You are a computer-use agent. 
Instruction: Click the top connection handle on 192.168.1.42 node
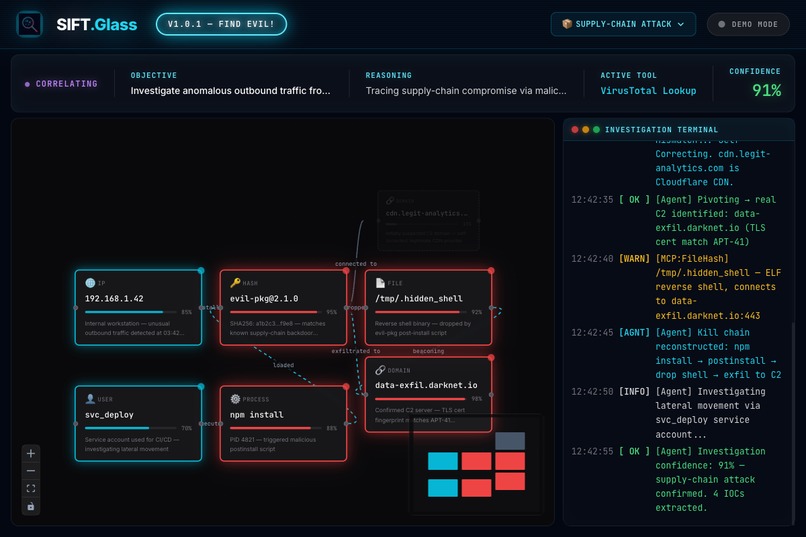point(201,270)
